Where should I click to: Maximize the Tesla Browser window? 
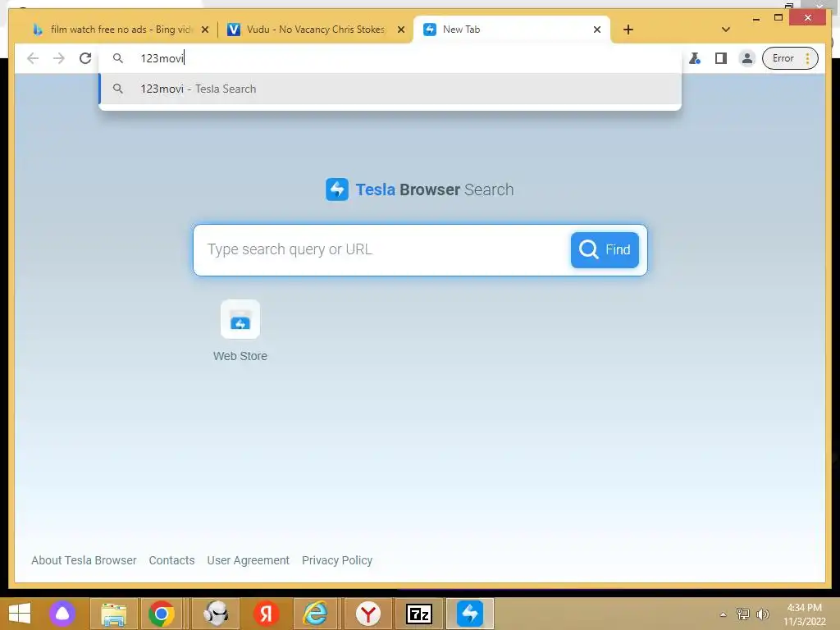tap(778, 18)
